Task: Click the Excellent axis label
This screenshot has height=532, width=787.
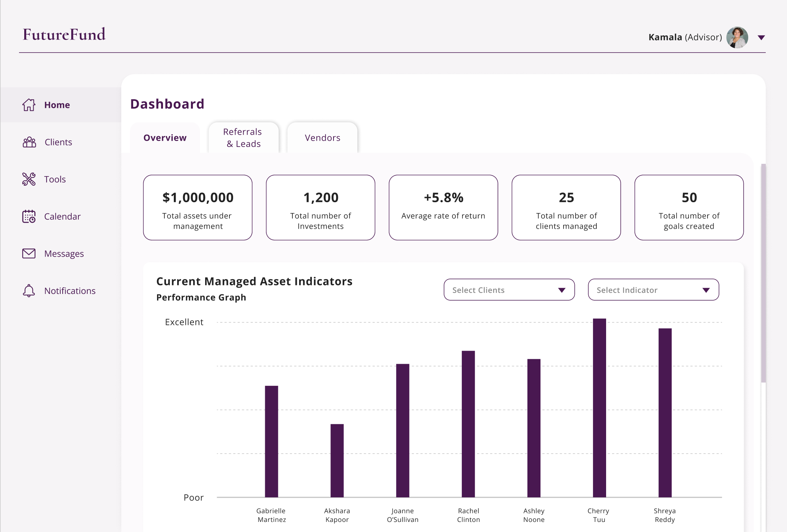Action: pyautogui.click(x=184, y=322)
